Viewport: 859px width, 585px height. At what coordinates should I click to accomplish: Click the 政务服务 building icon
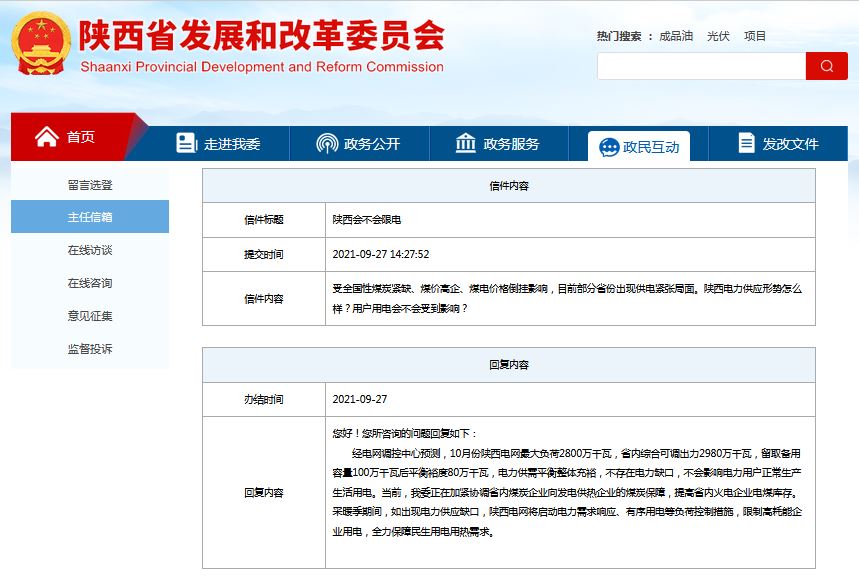tap(465, 143)
